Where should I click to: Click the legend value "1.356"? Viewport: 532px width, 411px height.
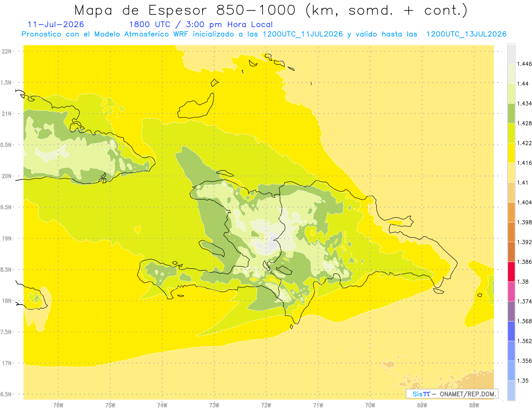tap(524, 360)
